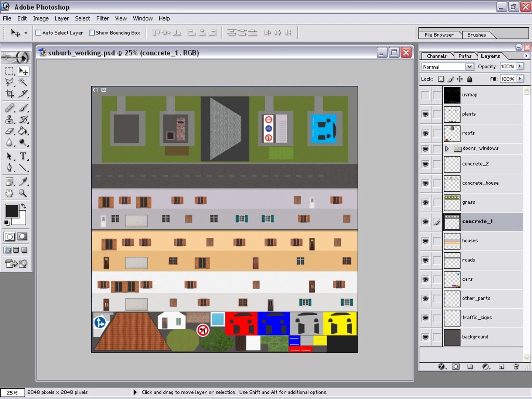Select the Paint Bucket tool

point(23,131)
